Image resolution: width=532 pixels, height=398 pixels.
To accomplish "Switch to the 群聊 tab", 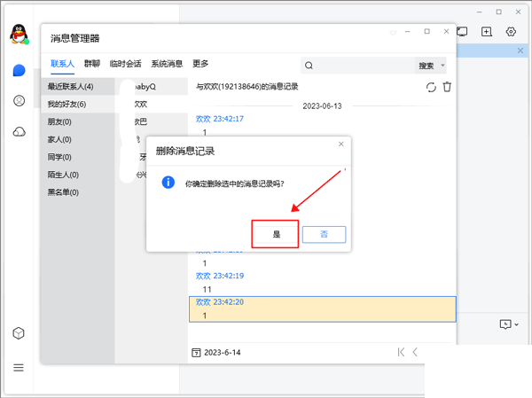I will pos(92,64).
